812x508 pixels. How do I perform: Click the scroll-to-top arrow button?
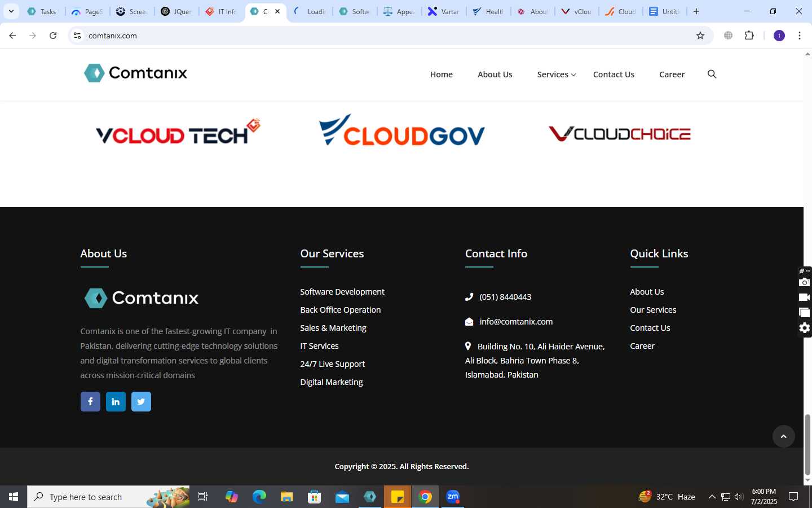pyautogui.click(x=783, y=436)
